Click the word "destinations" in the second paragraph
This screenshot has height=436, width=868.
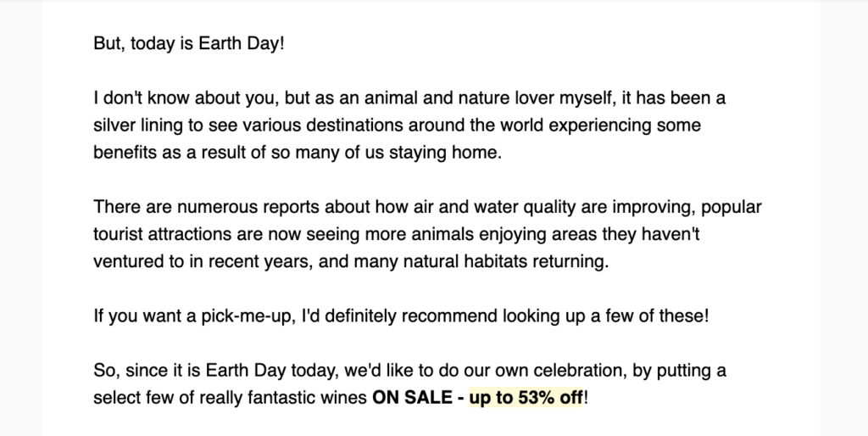pyautogui.click(x=354, y=126)
